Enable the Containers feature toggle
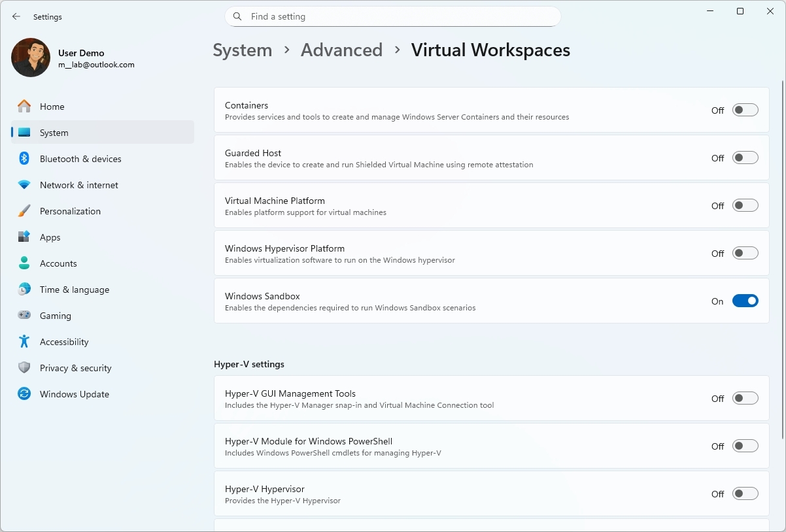Viewport: 786px width, 532px height. coord(745,110)
